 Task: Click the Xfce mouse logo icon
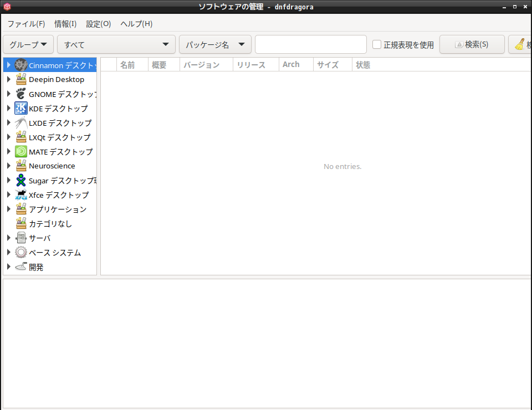21,194
